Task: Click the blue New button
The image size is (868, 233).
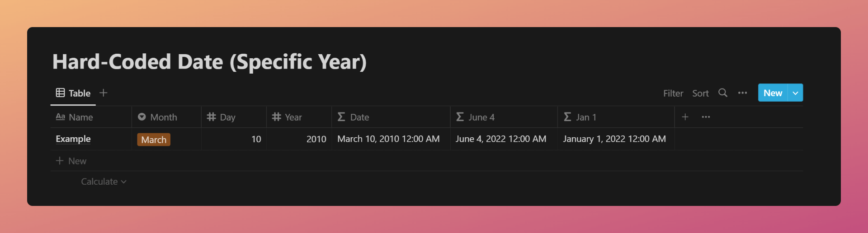Action: (x=773, y=93)
